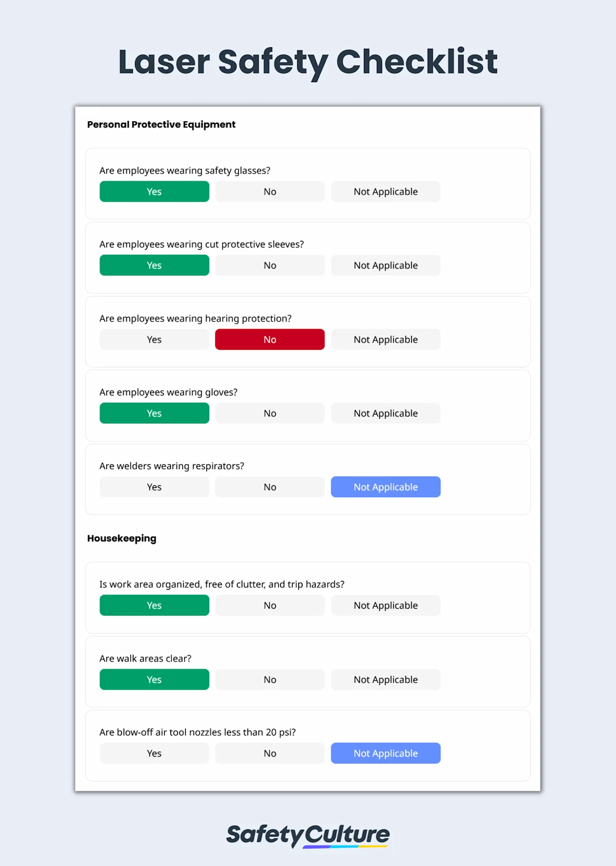Click the SafetyCulture logo at bottom
The width and height of the screenshot is (616, 866).
(308, 835)
